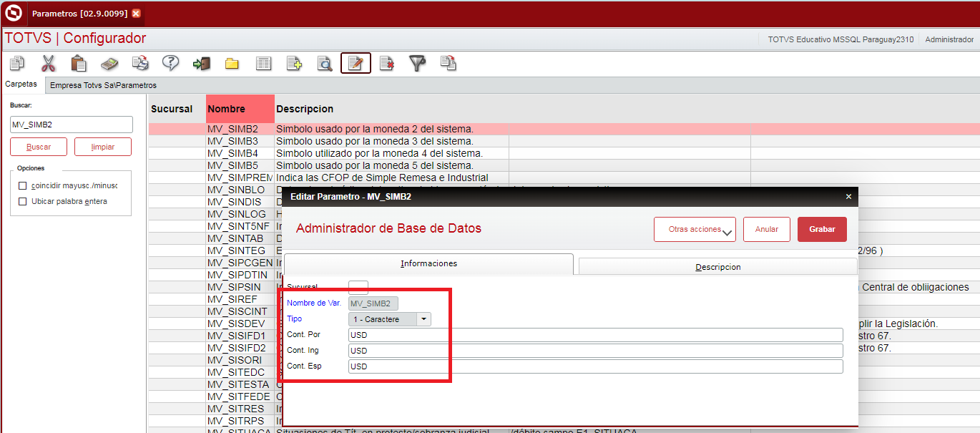Expand the Otras acciones dropdown

695,229
